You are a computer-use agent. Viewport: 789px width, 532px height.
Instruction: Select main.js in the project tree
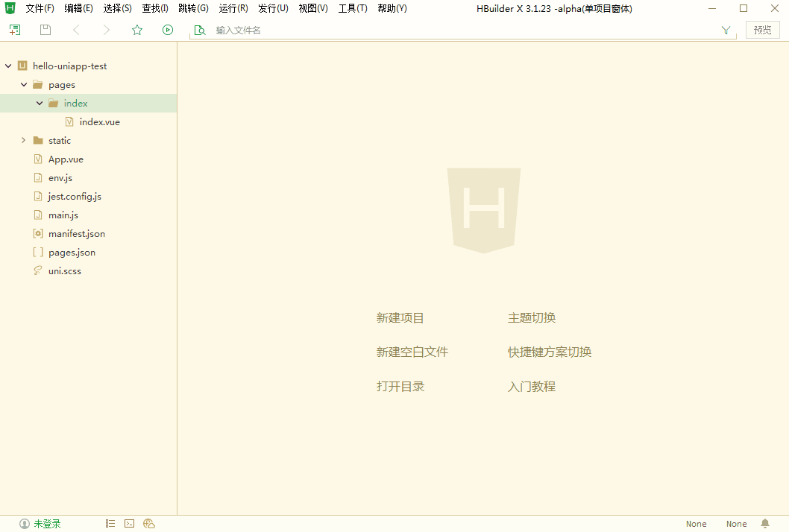pyautogui.click(x=89, y=215)
